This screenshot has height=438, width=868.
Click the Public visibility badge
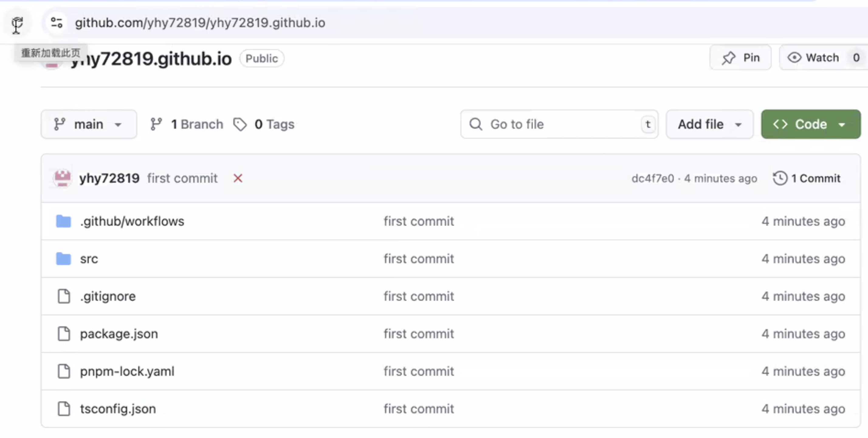tap(262, 58)
